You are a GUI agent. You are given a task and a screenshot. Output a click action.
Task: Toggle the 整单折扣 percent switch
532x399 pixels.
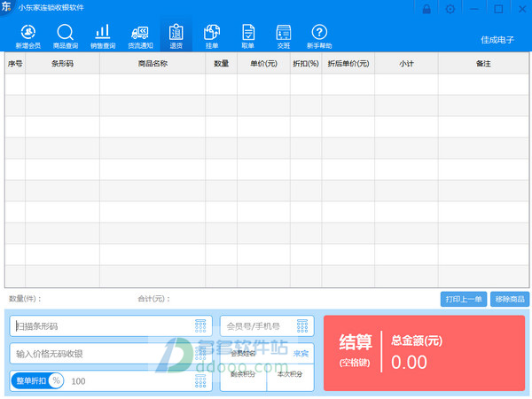(37, 380)
